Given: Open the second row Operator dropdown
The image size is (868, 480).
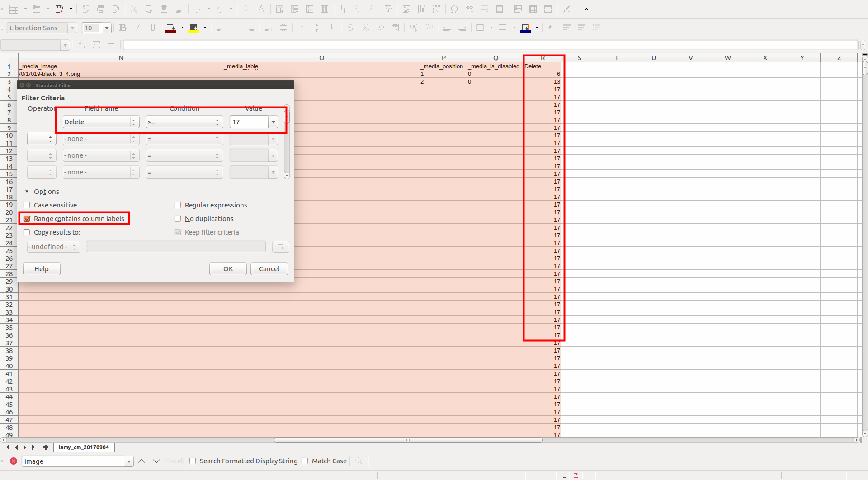Looking at the screenshot, I should pyautogui.click(x=42, y=139).
